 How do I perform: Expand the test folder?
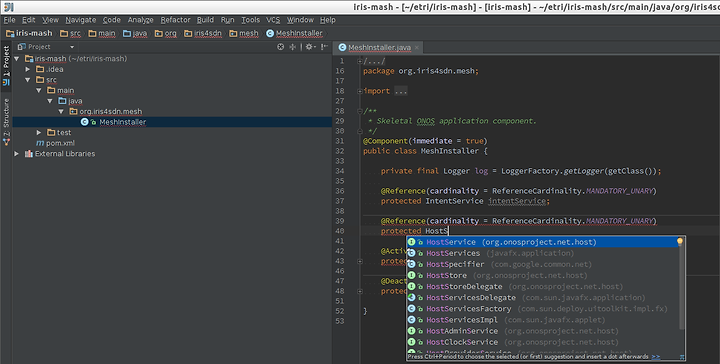pyautogui.click(x=39, y=133)
